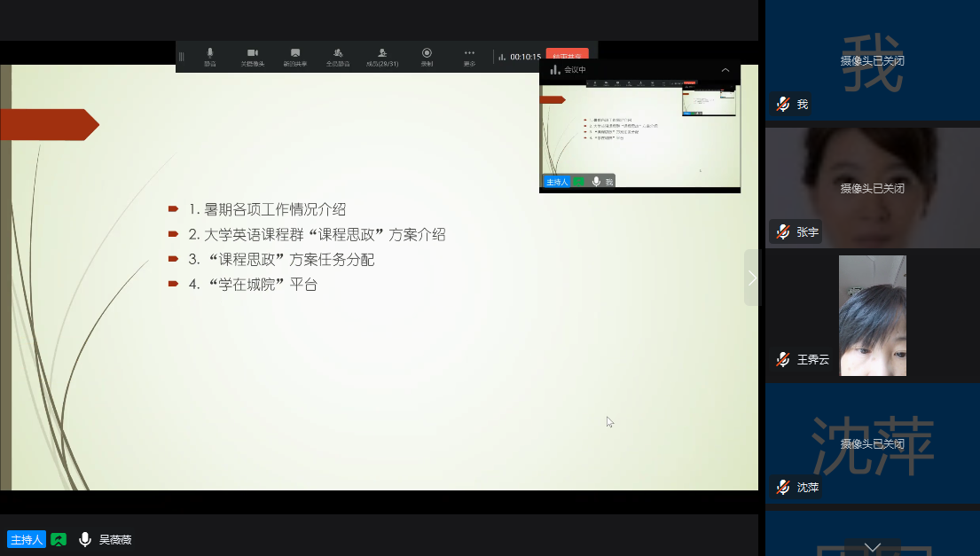The height and width of the screenshot is (556, 980).
Task: Click the green screen-sharing icon at bottom left
Action: pyautogui.click(x=59, y=539)
